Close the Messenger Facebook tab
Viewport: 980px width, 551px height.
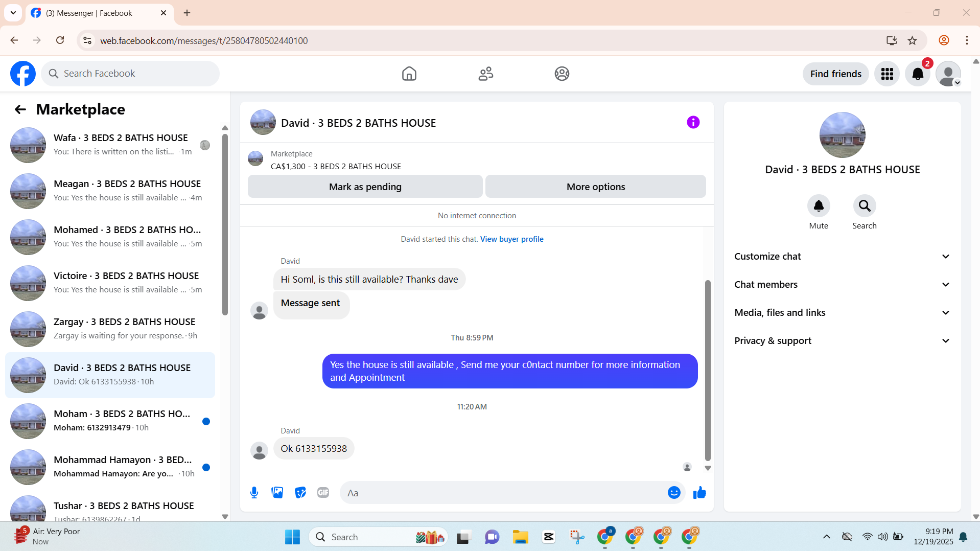click(164, 13)
